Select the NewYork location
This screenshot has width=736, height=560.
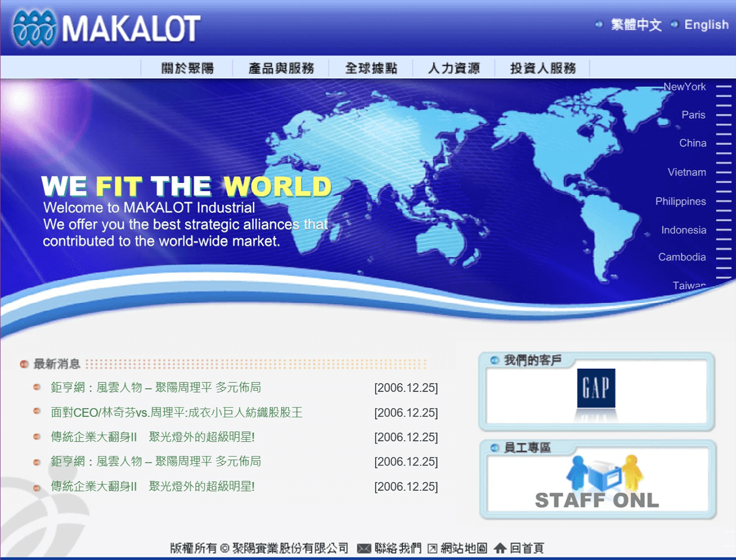[684, 87]
